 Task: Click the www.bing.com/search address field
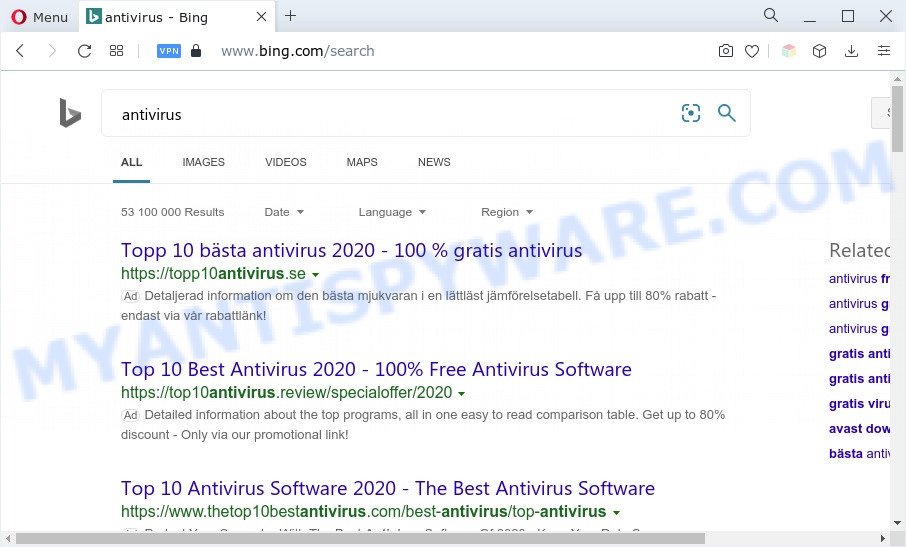(x=298, y=51)
